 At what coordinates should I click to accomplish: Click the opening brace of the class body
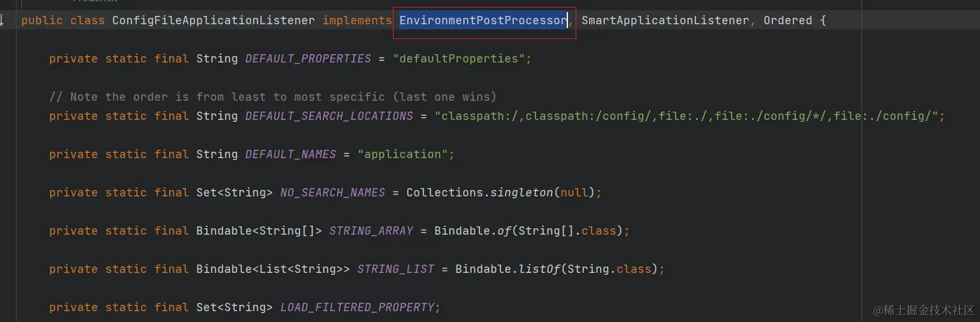click(823, 20)
